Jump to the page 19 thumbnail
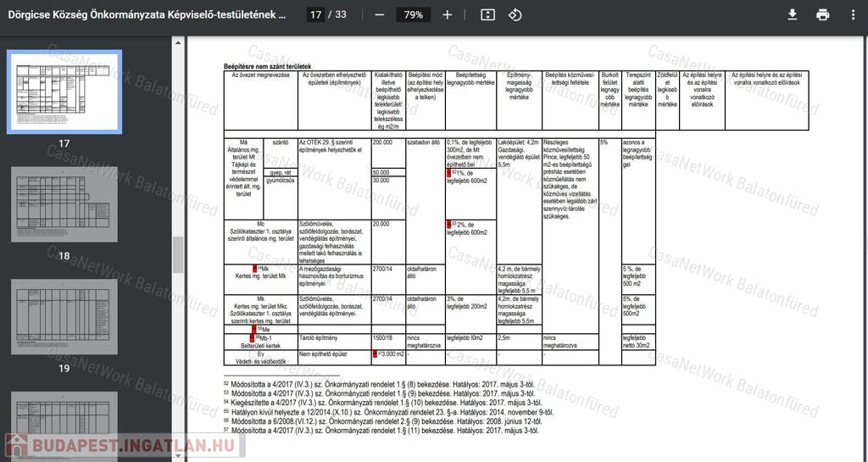Screen dimensions: 868x462 [64, 316]
